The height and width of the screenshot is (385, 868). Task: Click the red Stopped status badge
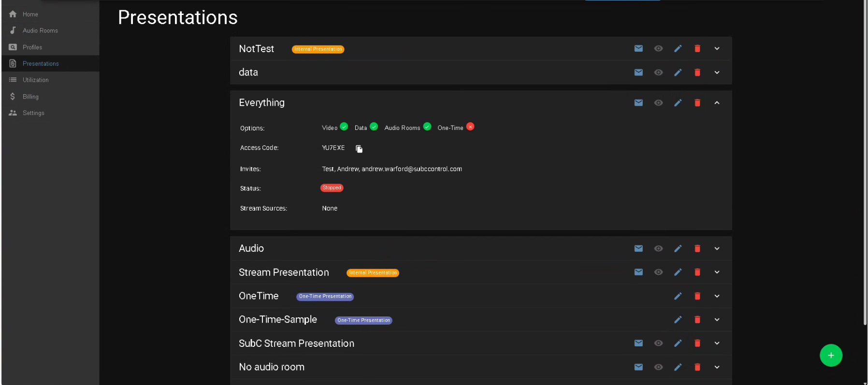[332, 188]
